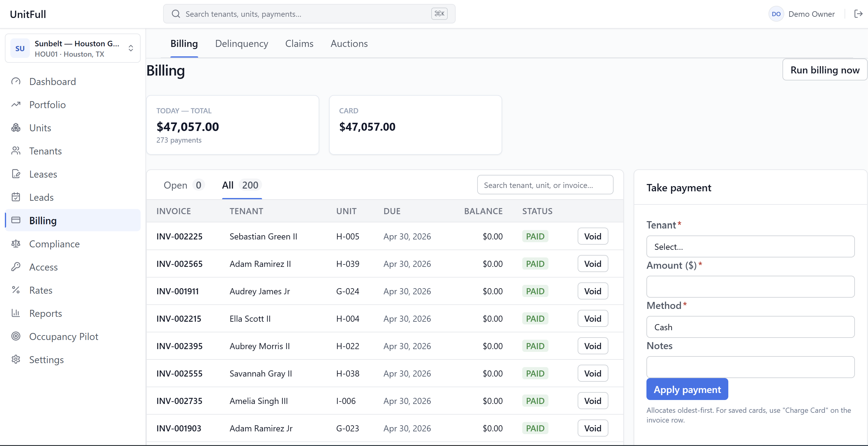Click the BALANCE column header

(x=483, y=211)
